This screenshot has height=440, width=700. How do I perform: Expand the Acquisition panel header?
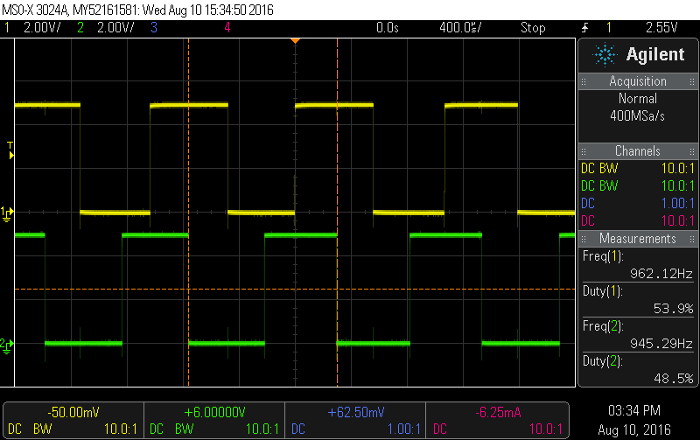click(638, 82)
